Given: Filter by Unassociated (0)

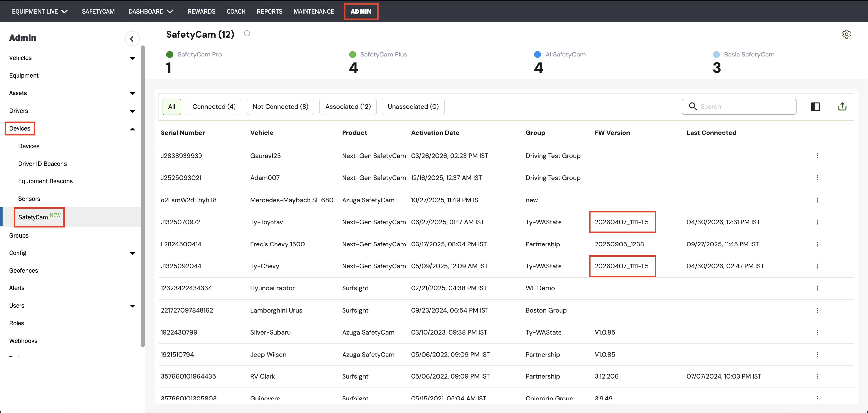Looking at the screenshot, I should point(413,107).
